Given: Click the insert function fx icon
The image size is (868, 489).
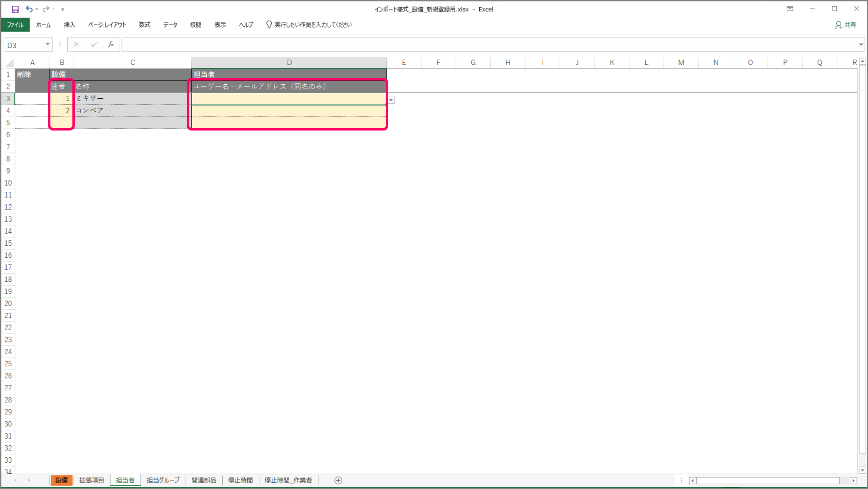Looking at the screenshot, I should click(111, 44).
